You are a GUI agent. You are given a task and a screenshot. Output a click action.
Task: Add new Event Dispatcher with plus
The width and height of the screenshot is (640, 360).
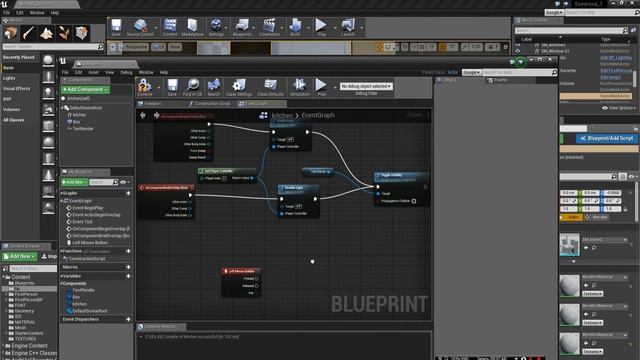128,319
